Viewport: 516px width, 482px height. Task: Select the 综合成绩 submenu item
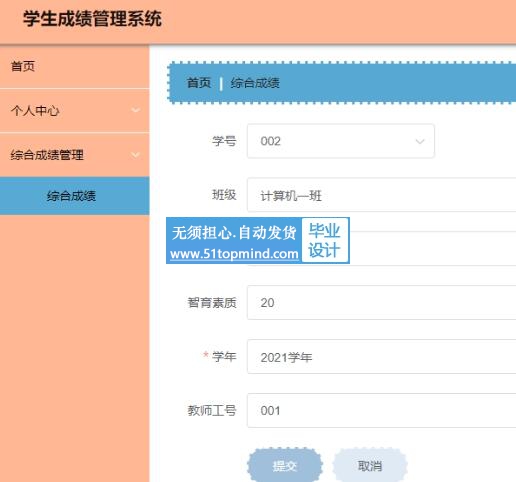click(x=75, y=196)
